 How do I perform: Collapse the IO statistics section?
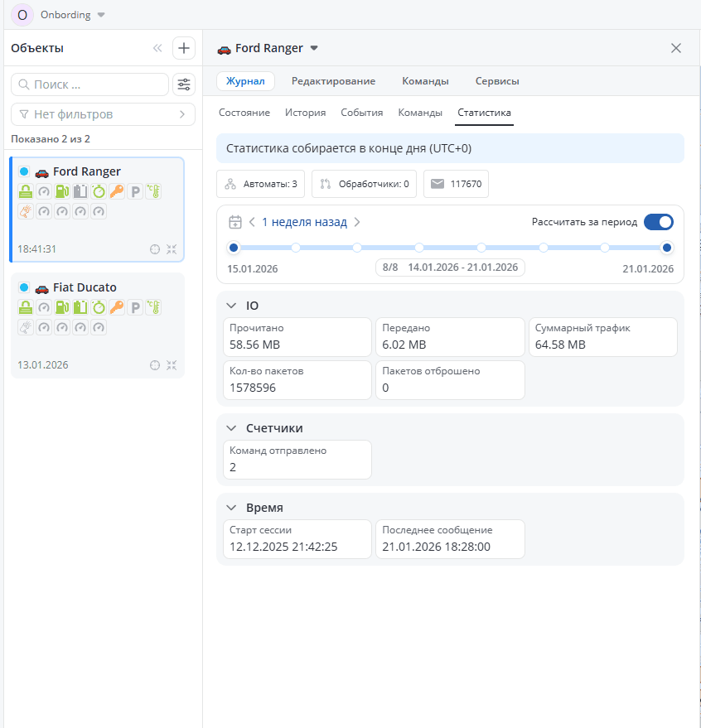pos(231,306)
